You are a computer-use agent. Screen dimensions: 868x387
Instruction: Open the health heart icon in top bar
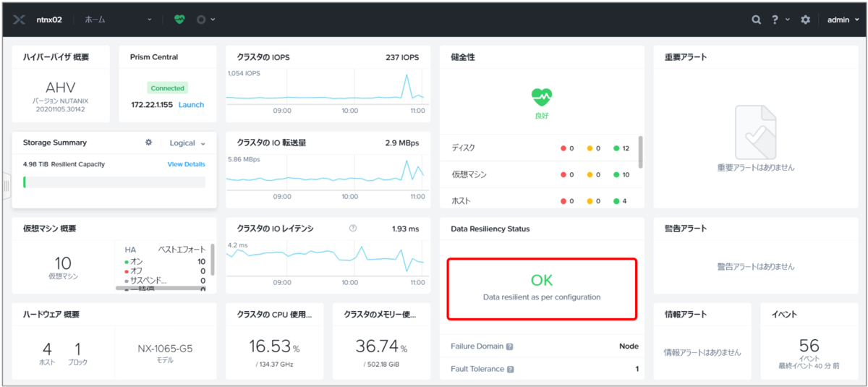tap(179, 20)
